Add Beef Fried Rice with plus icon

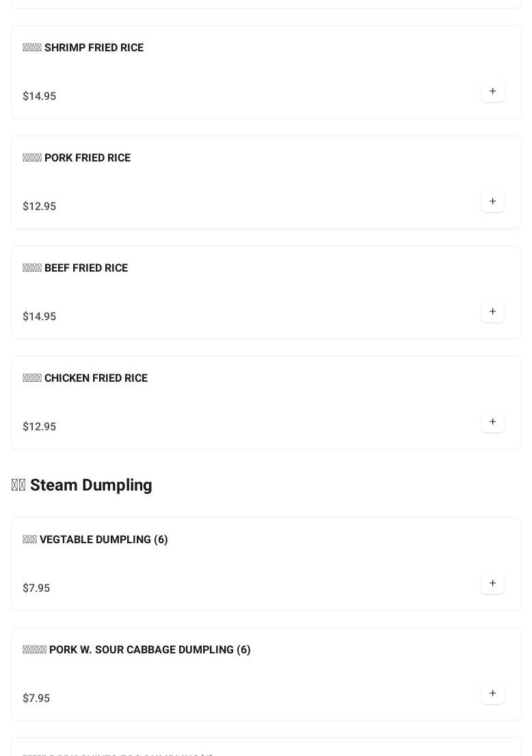(x=492, y=312)
